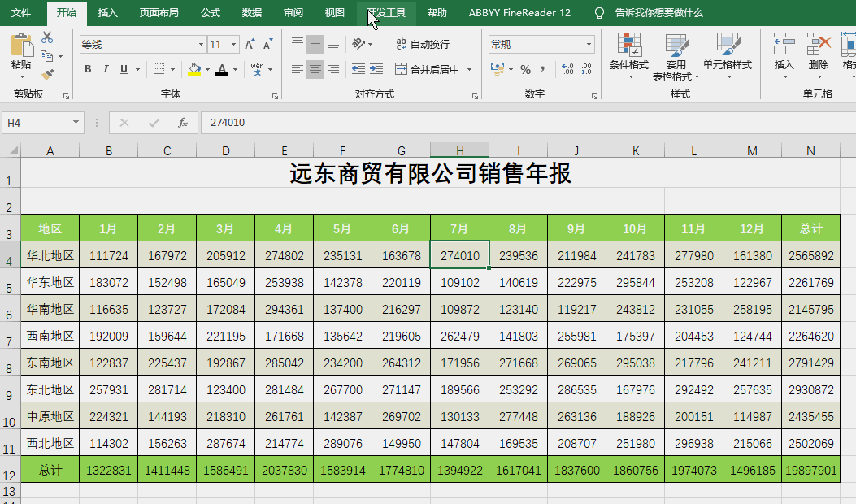Open 条件格式 conditional formatting
Screen dimensions: 856x504
(x=629, y=57)
